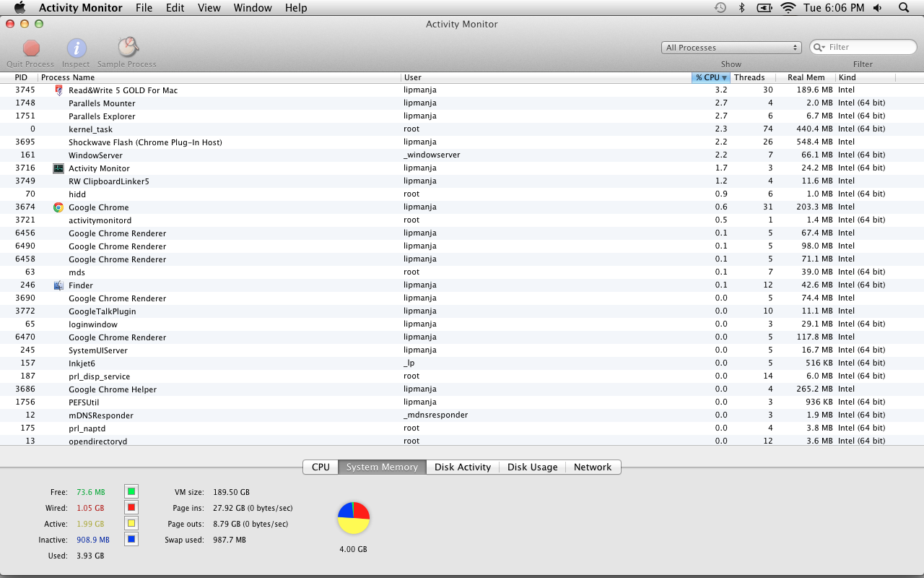Click the yellow Active memory color swatch
The image size is (924, 578).
pos(131,524)
